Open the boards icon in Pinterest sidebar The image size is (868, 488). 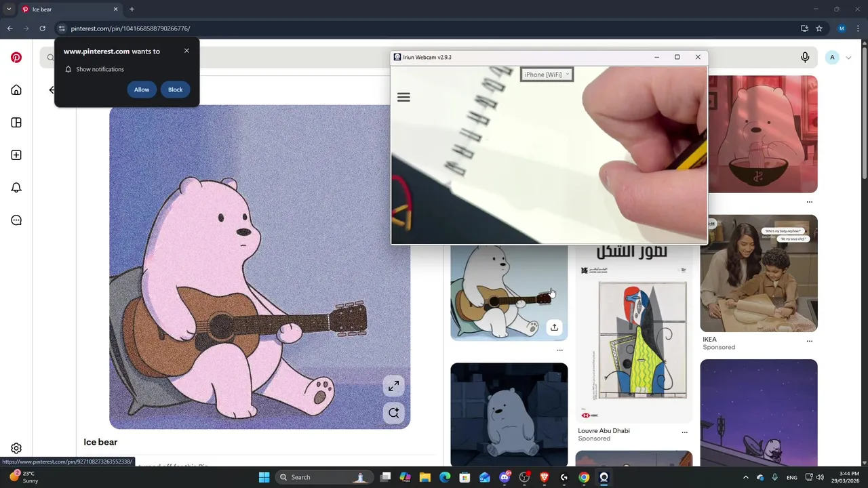(16, 123)
